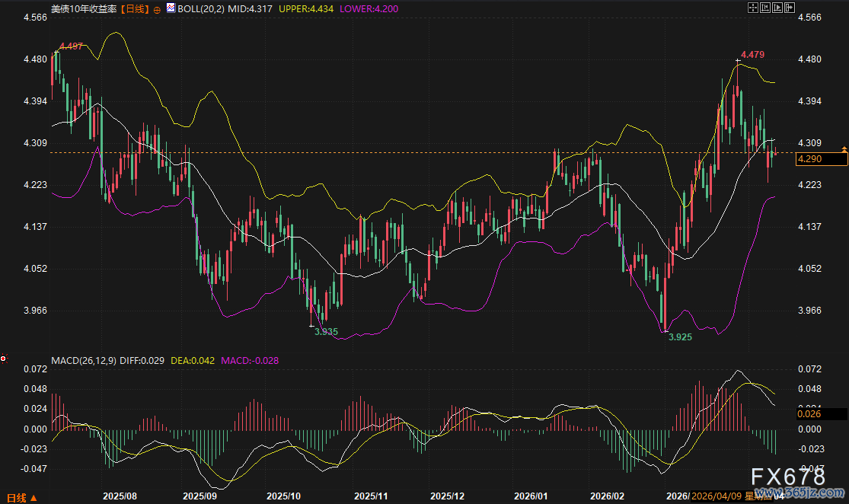Click the crosshair cursor icon at top right
The image size is (849, 504).
click(752, 8)
